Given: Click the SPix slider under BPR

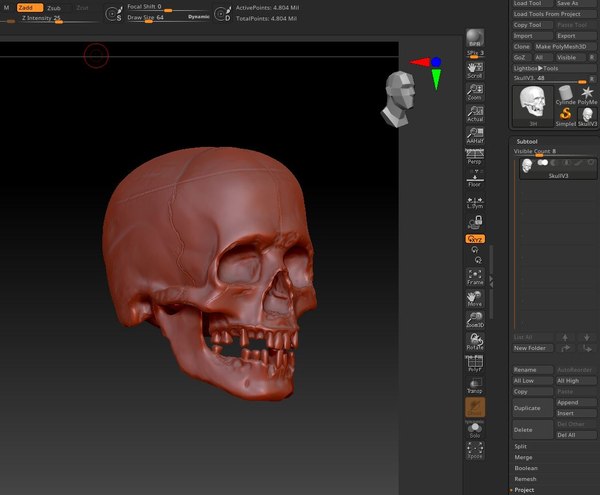Looking at the screenshot, I should [475, 54].
